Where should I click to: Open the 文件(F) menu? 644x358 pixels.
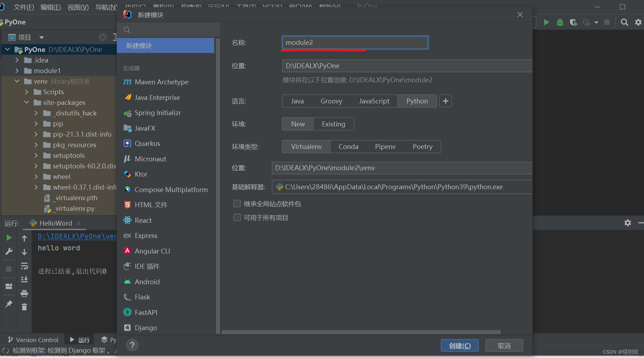pyautogui.click(x=24, y=7)
